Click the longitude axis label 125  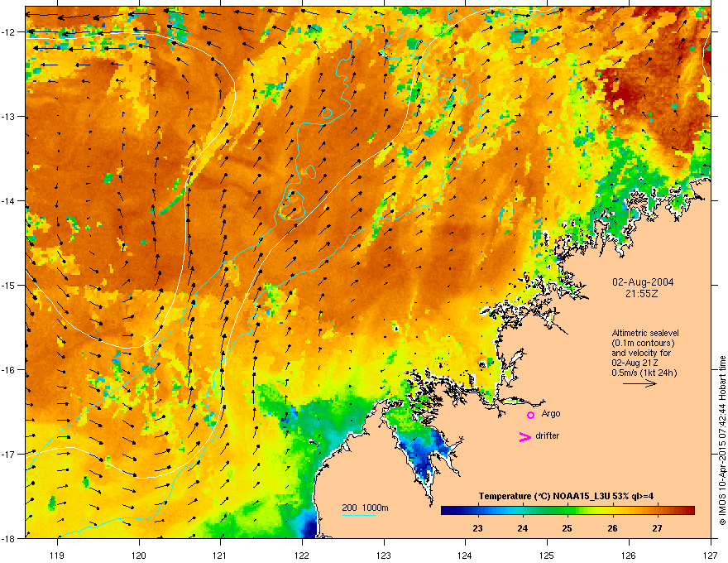pyautogui.click(x=547, y=555)
